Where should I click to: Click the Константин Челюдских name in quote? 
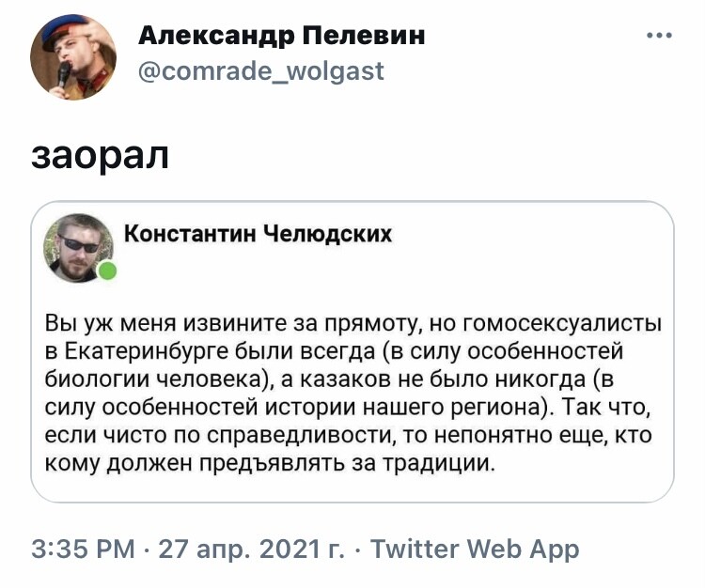[x=258, y=233]
